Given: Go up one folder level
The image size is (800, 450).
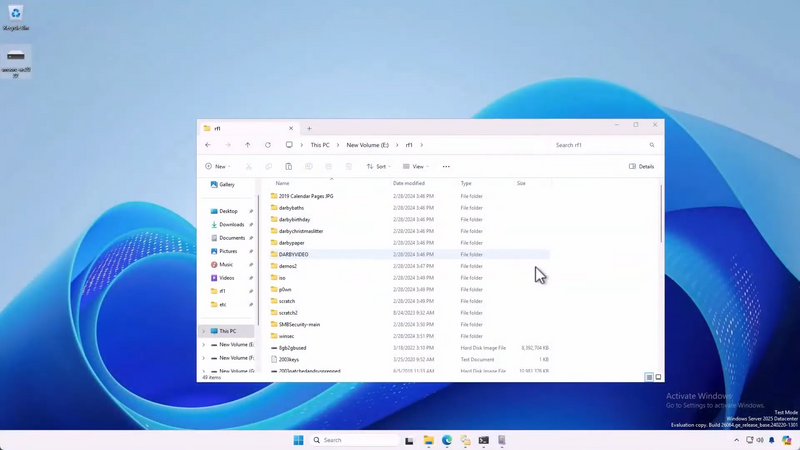Looking at the screenshot, I should 248,145.
